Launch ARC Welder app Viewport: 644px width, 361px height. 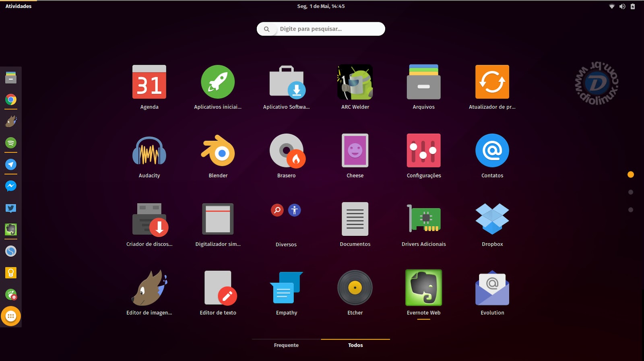(x=355, y=82)
